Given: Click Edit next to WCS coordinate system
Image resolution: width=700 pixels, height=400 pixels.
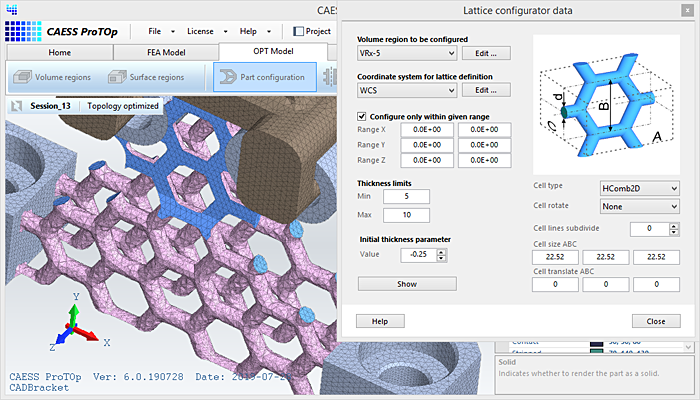Looking at the screenshot, I should (x=486, y=90).
